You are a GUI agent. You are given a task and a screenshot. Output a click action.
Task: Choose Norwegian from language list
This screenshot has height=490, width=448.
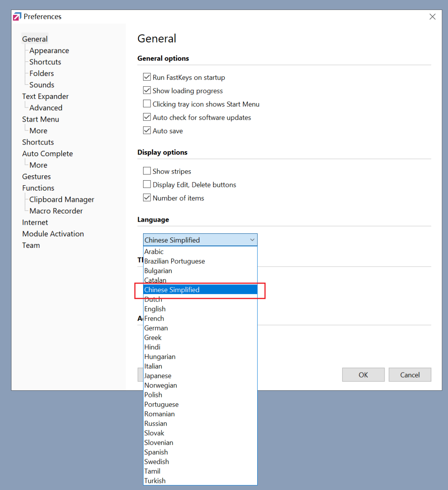[200, 385]
